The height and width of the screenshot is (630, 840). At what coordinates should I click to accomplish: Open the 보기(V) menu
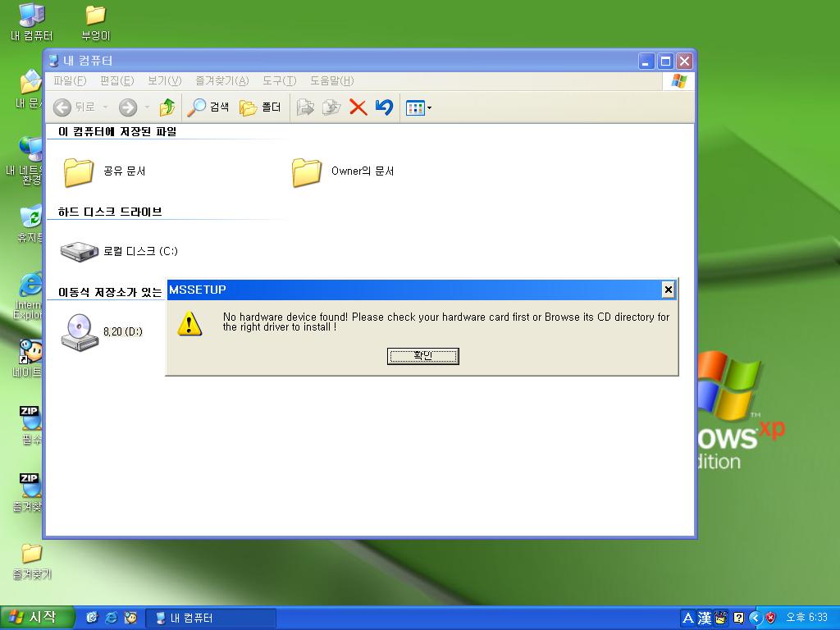[164, 81]
